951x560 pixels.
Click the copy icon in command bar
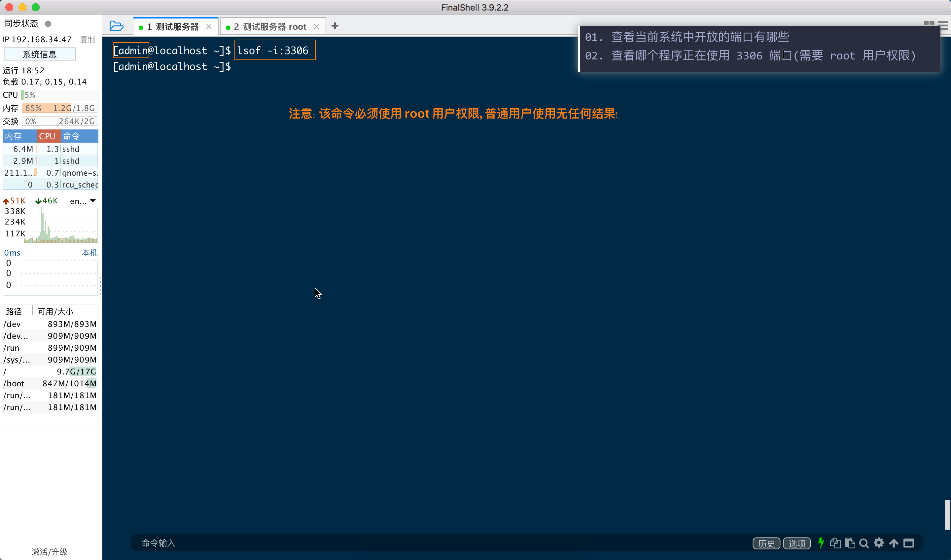click(x=835, y=543)
